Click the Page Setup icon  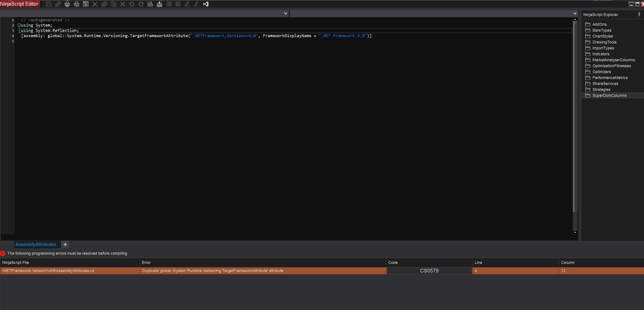(86, 4)
